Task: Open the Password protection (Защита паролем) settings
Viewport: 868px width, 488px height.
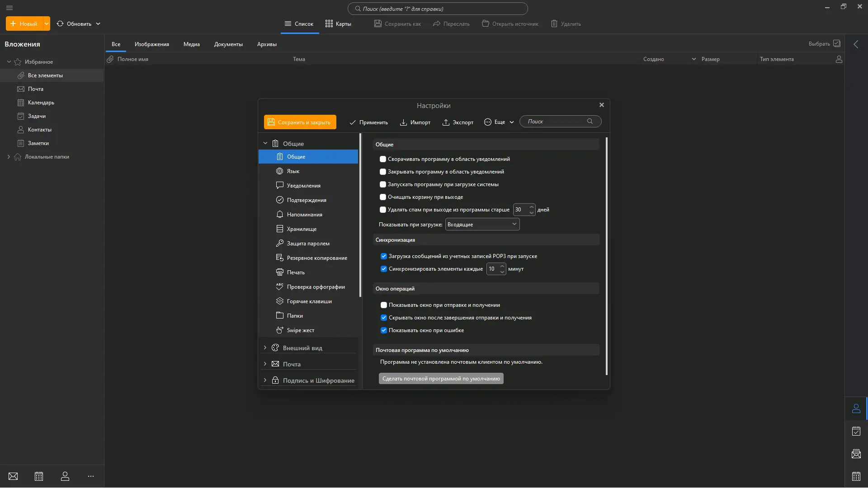Action: point(308,244)
